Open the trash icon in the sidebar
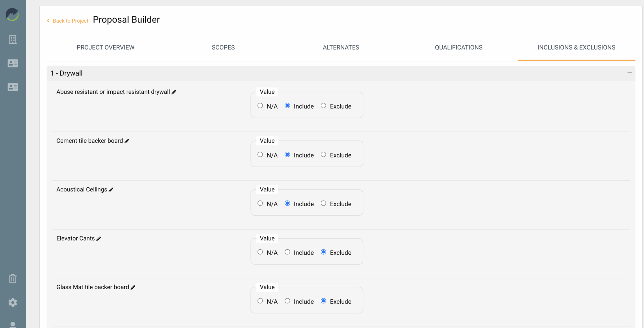Image resolution: width=644 pixels, height=328 pixels. [x=13, y=279]
